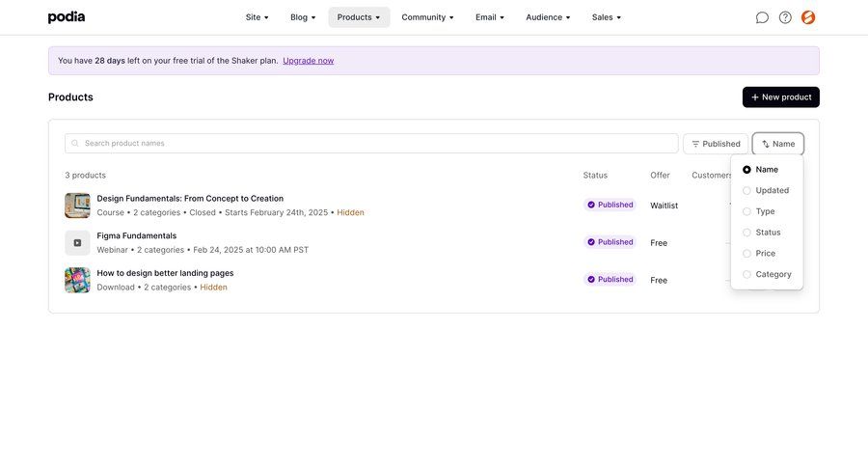Open the Sales menu
Viewport: 868px width, 467px height.
tap(607, 17)
